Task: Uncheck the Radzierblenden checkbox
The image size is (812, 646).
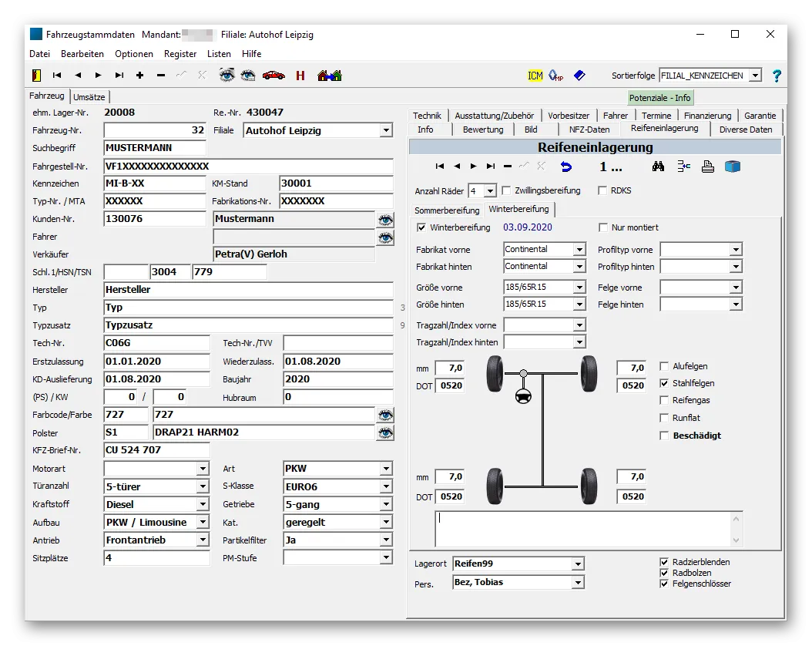Action: (x=664, y=562)
